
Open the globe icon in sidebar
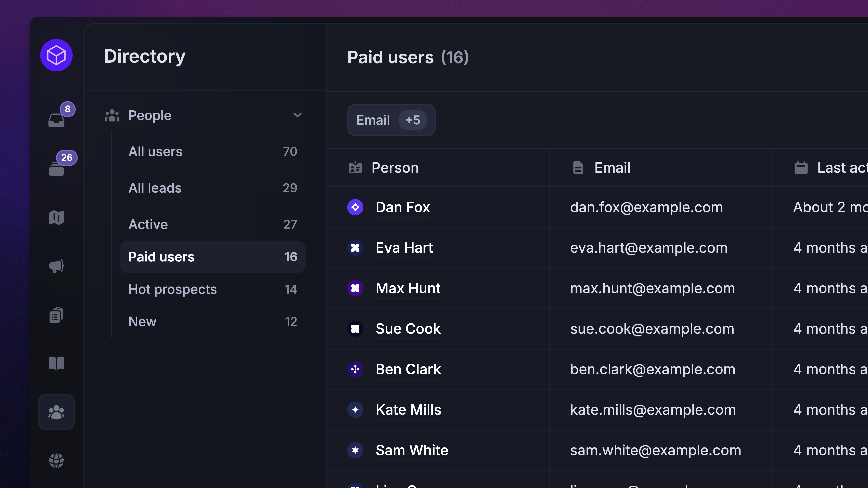[x=56, y=460]
